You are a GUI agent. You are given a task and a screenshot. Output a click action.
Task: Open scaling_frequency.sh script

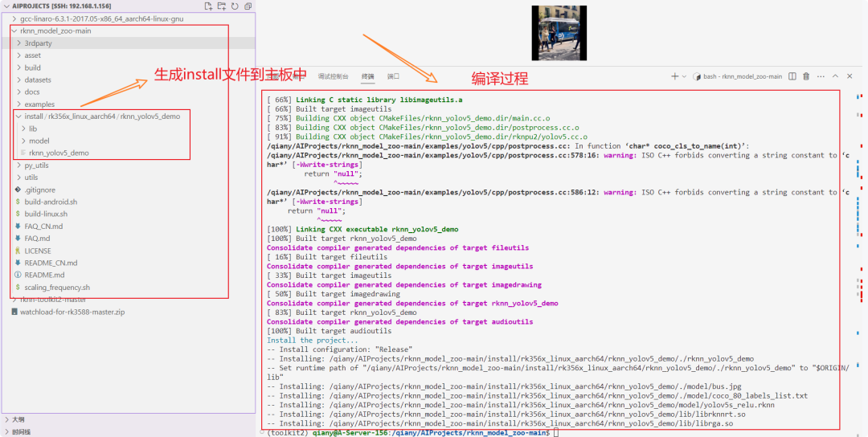[x=57, y=287]
